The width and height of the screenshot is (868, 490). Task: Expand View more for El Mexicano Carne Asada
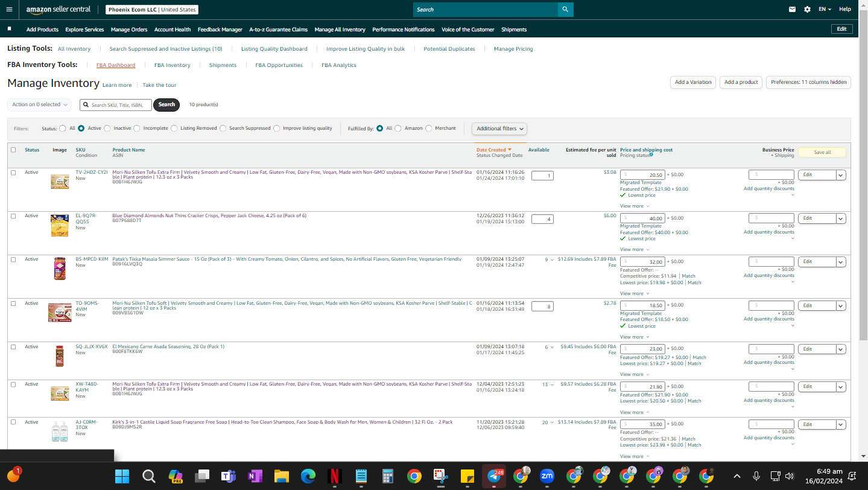635,374
